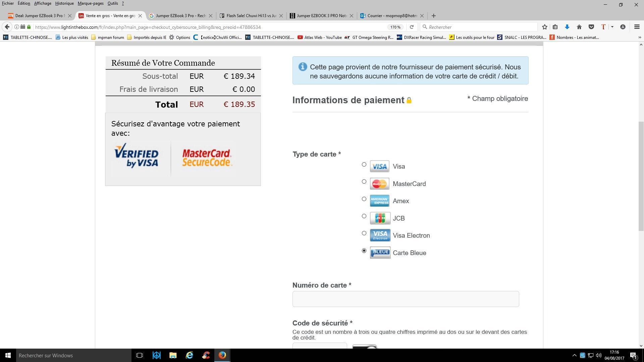
Task: Show the bookmarks list icon
Action: pyautogui.click(x=555, y=27)
